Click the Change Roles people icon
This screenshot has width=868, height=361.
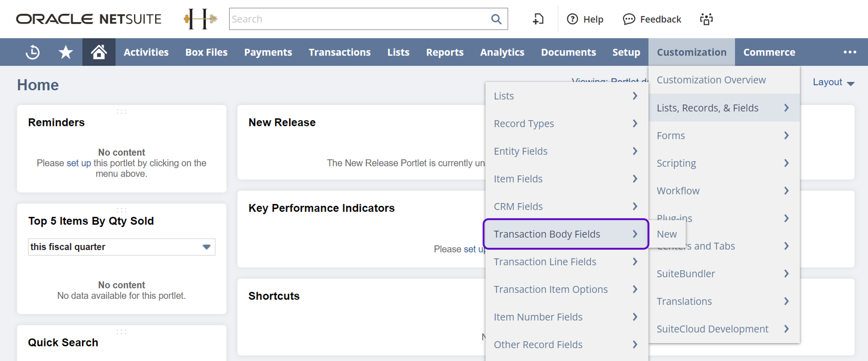click(706, 19)
